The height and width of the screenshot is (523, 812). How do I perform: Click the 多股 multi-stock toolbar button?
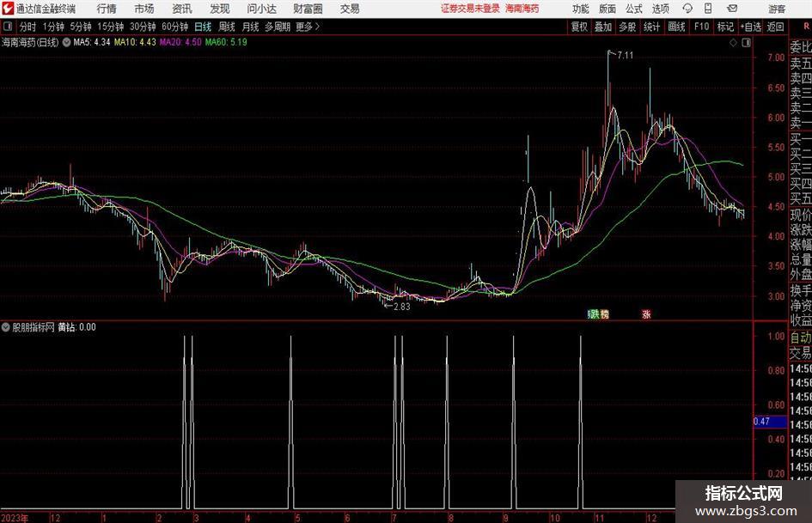pos(627,27)
